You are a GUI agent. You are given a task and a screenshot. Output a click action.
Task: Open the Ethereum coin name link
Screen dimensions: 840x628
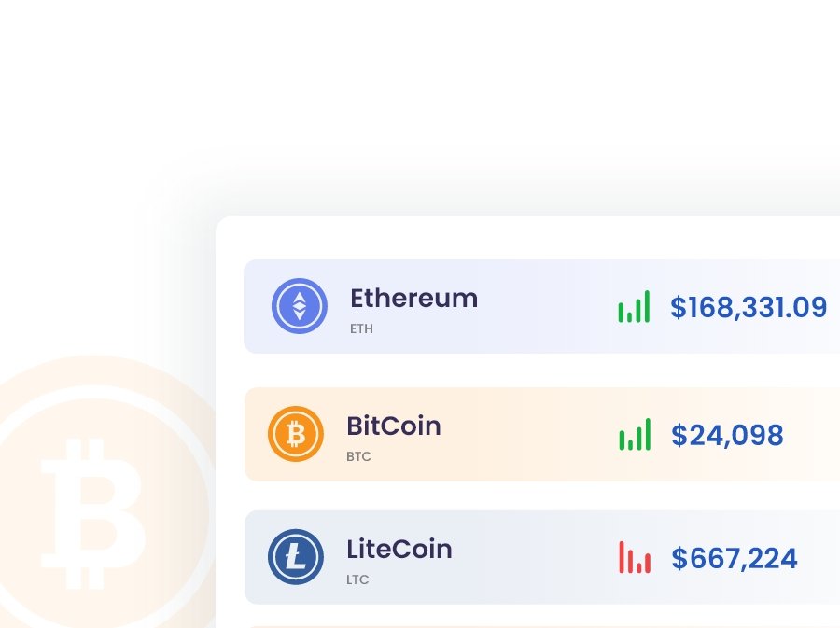pyautogui.click(x=413, y=299)
